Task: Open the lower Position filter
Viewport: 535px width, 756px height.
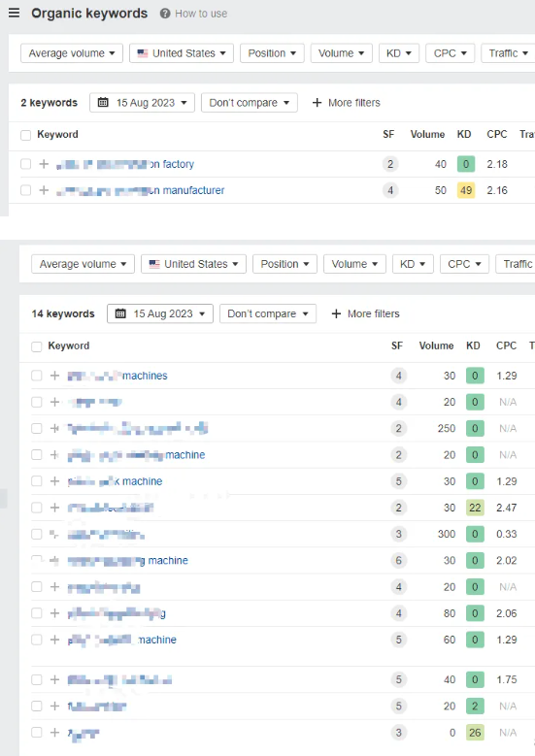Action: coord(284,264)
